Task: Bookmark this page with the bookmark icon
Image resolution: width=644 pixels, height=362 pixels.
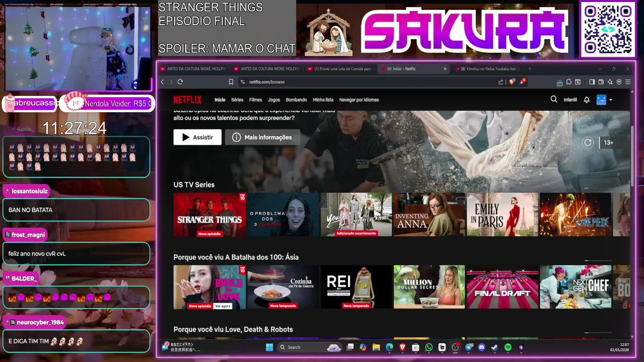Action: 231,82
